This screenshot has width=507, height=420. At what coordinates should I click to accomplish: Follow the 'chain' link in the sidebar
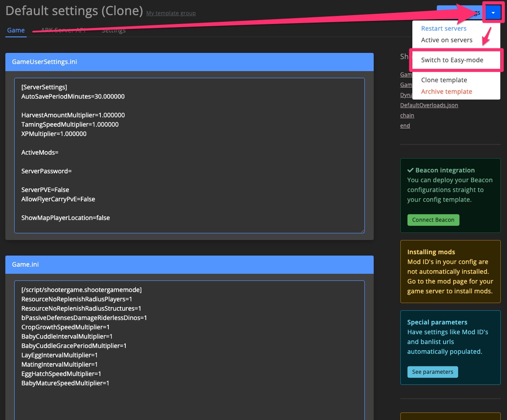pyautogui.click(x=407, y=115)
